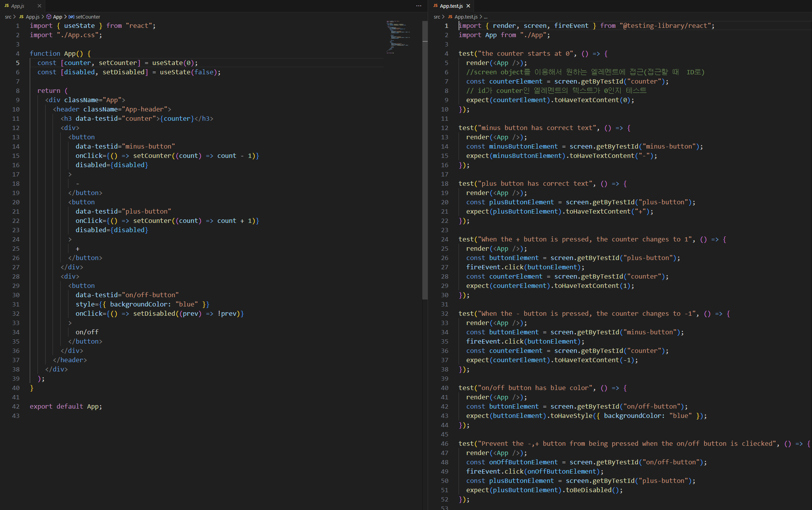Image resolution: width=812 pixels, height=510 pixels.
Task: Click the test "plus button has correct text" line
Action: pos(542,183)
